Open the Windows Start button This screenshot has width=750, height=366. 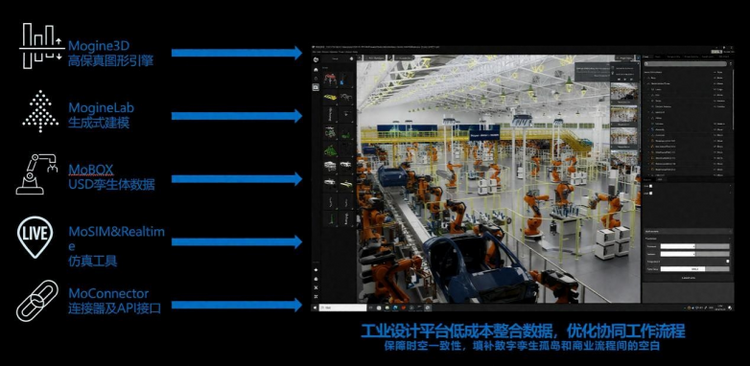tap(315, 308)
